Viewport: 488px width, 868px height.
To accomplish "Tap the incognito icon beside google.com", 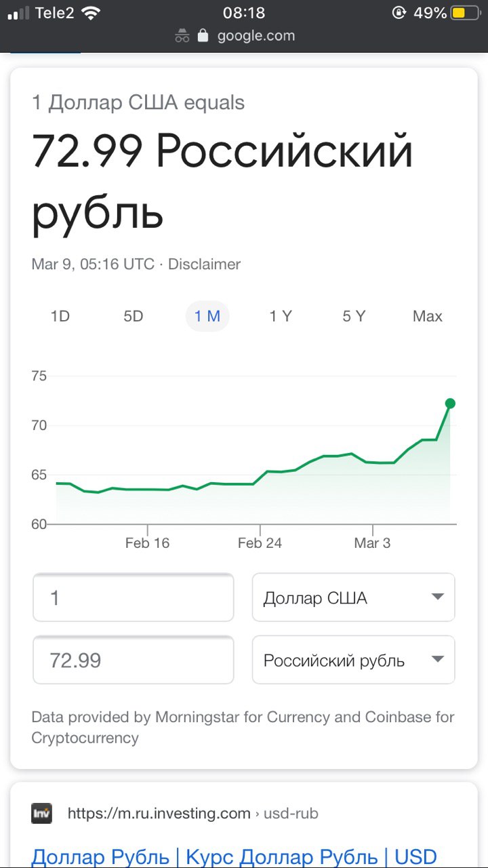I will [x=182, y=36].
